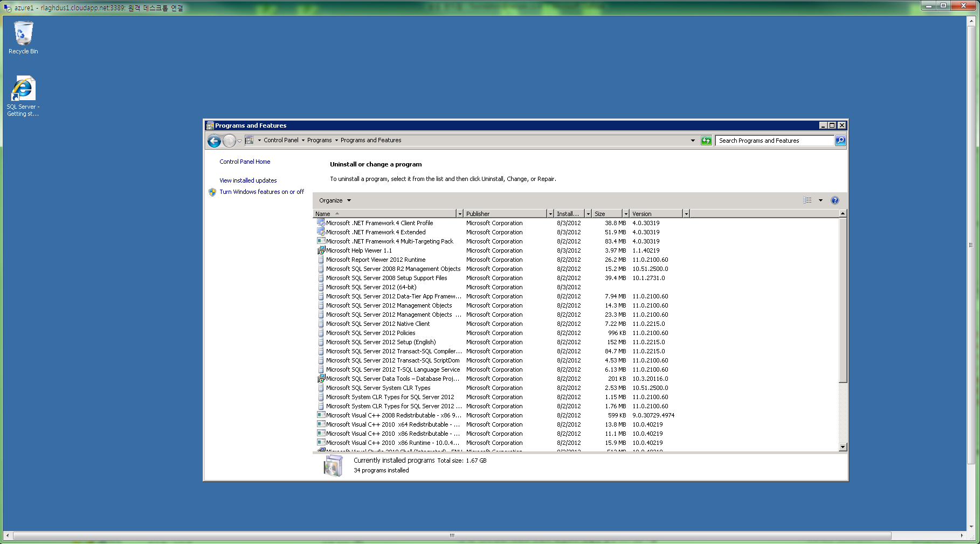Image resolution: width=980 pixels, height=544 pixels.
Task: Open Control Panel Home link
Action: tap(245, 162)
